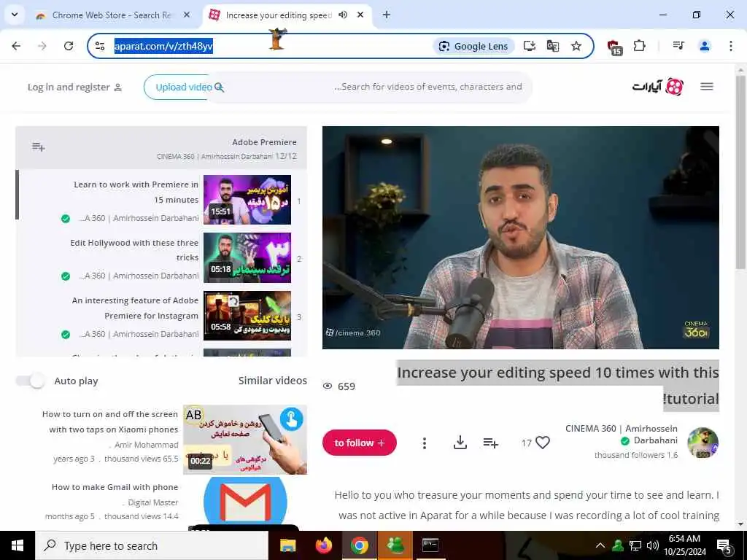Open the Windows Start menu
Image resolution: width=747 pixels, height=560 pixels.
pos(18,545)
